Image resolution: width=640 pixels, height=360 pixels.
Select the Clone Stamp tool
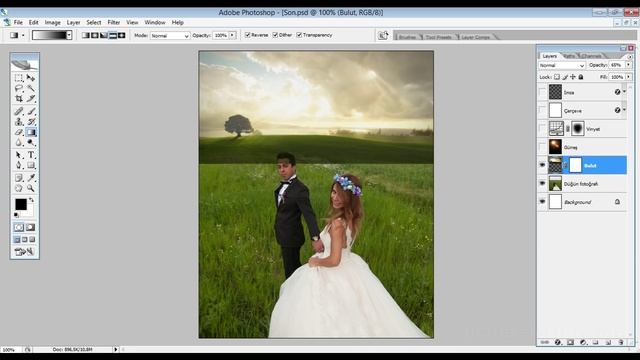(x=19, y=122)
